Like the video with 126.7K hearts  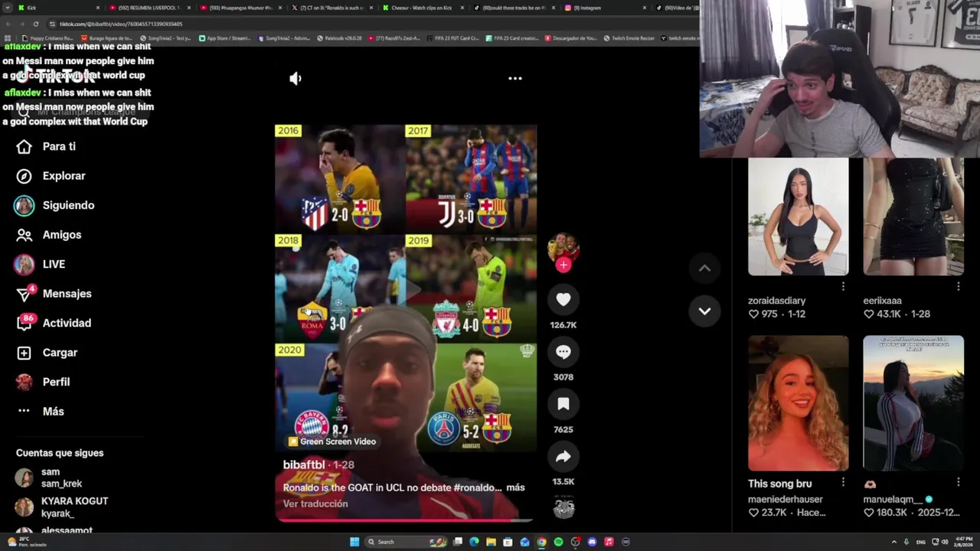563,300
